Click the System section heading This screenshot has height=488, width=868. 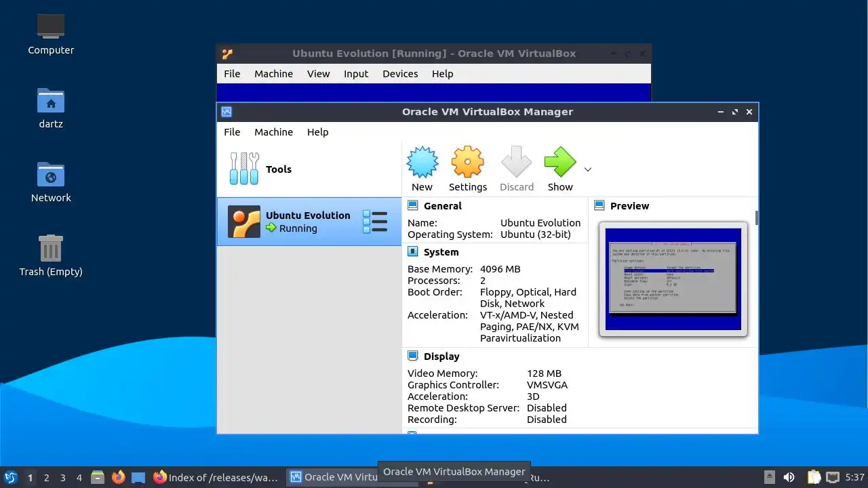pyautogui.click(x=441, y=252)
